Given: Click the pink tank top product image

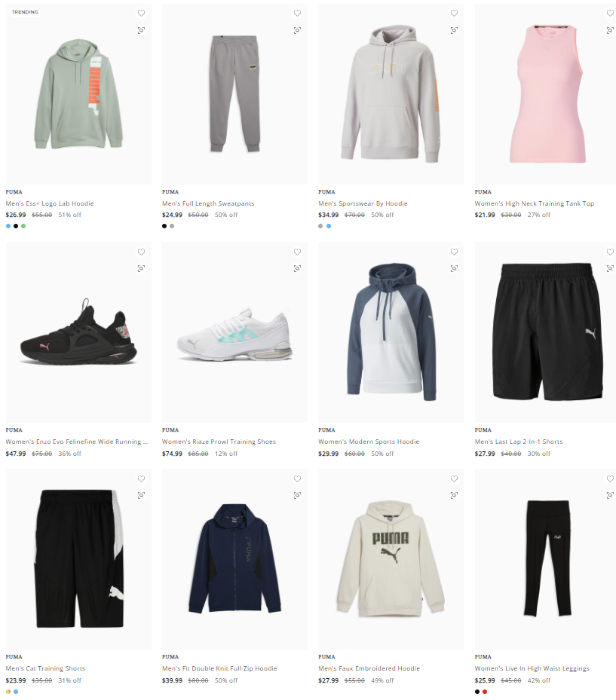Looking at the screenshot, I should [545, 94].
